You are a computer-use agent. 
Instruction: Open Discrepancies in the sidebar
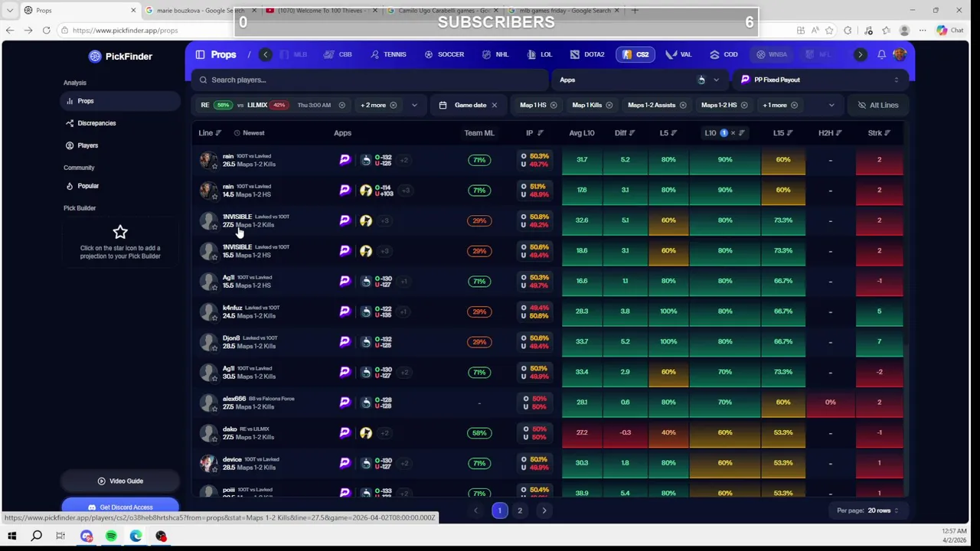click(120, 123)
